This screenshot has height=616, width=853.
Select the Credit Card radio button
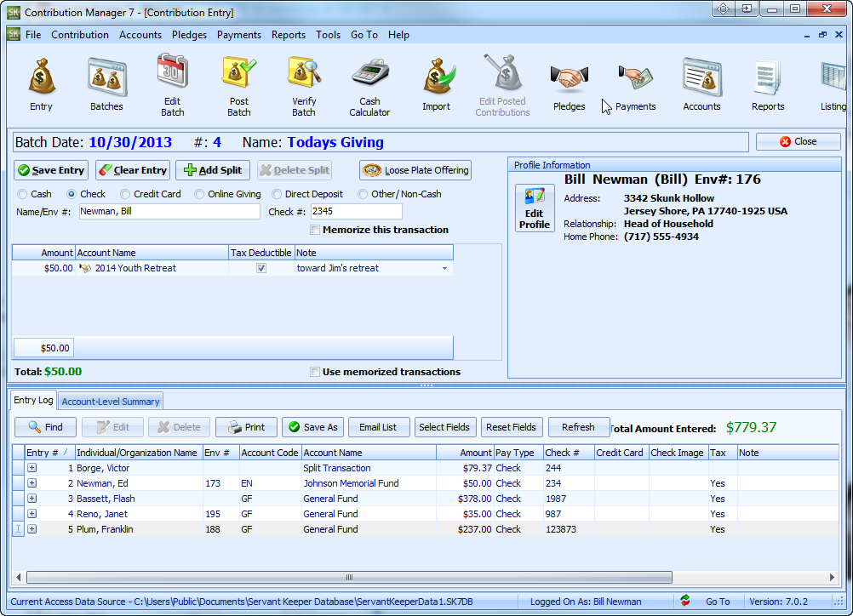(125, 194)
